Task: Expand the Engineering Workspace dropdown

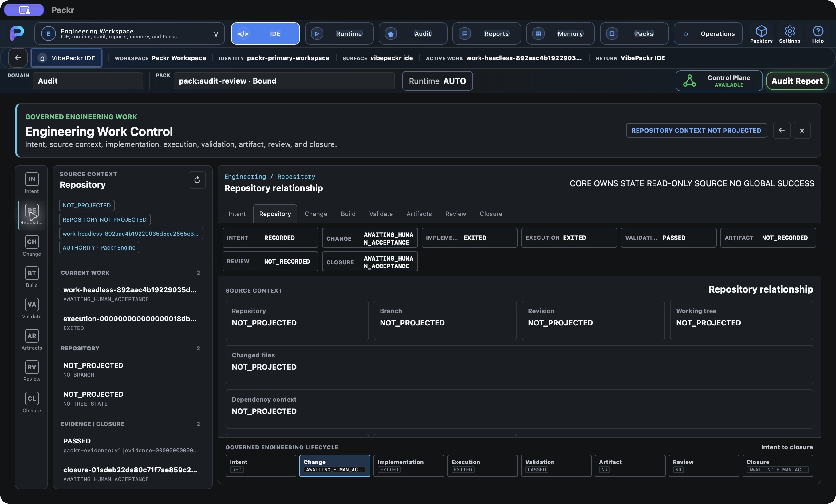Action: (x=130, y=33)
